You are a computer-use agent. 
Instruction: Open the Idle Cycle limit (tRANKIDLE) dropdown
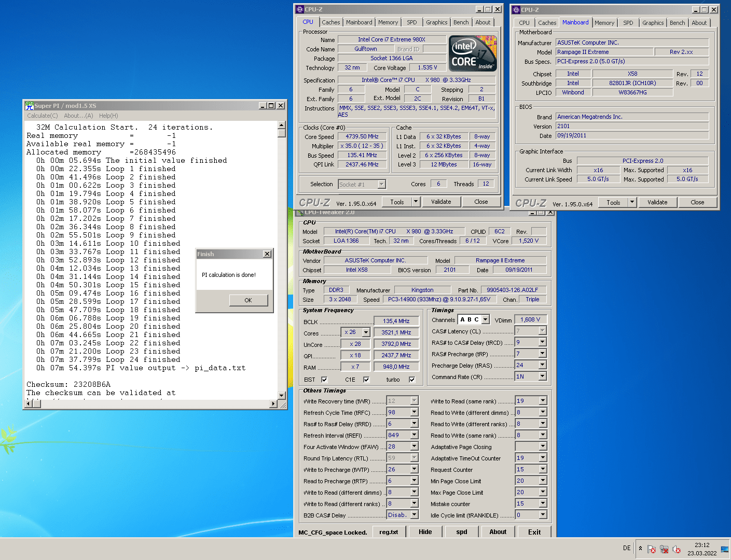coord(543,515)
